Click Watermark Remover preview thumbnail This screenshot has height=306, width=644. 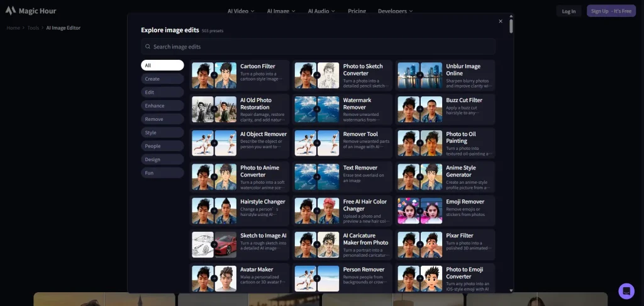317,109
